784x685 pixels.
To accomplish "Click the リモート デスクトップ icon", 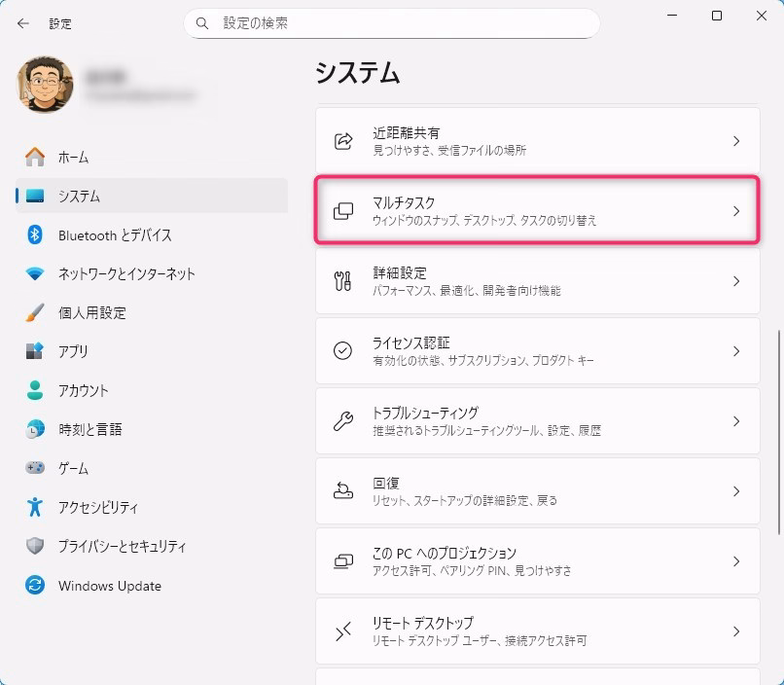I will pos(342,631).
